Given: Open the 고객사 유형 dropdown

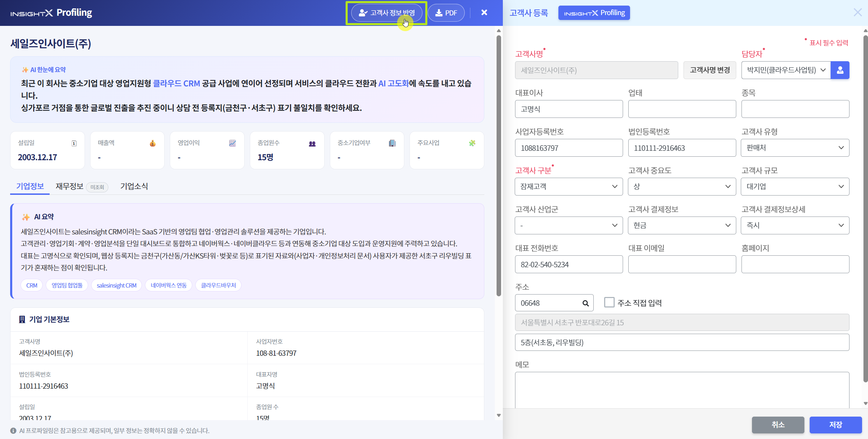Looking at the screenshot, I should point(795,148).
